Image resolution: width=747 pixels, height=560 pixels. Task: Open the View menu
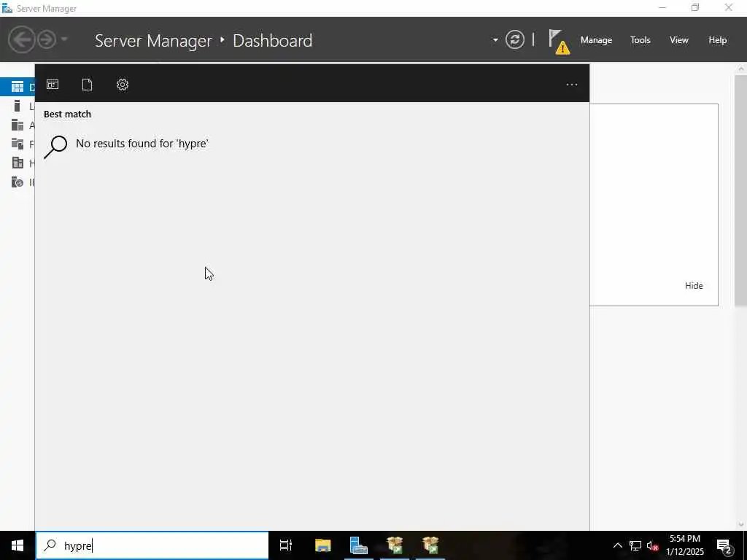(x=679, y=40)
